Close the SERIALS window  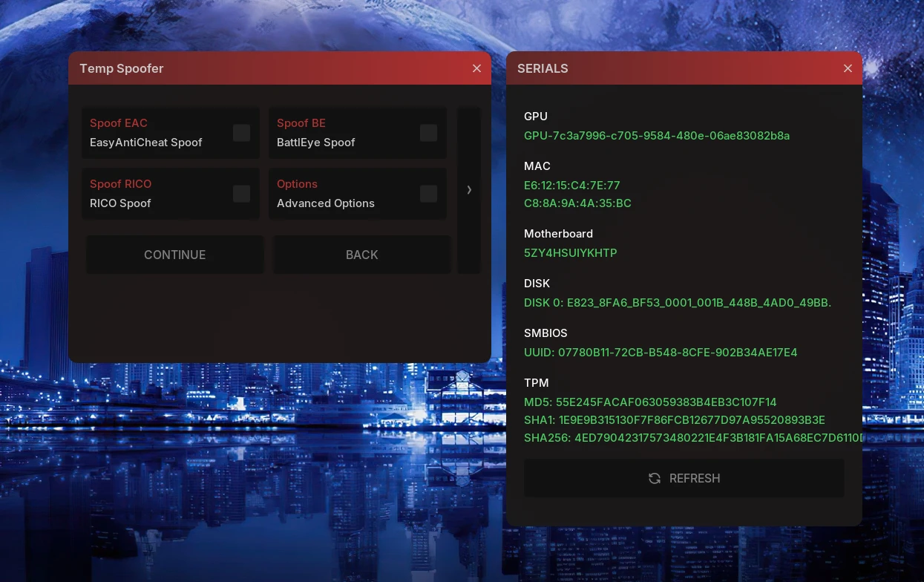coord(848,68)
